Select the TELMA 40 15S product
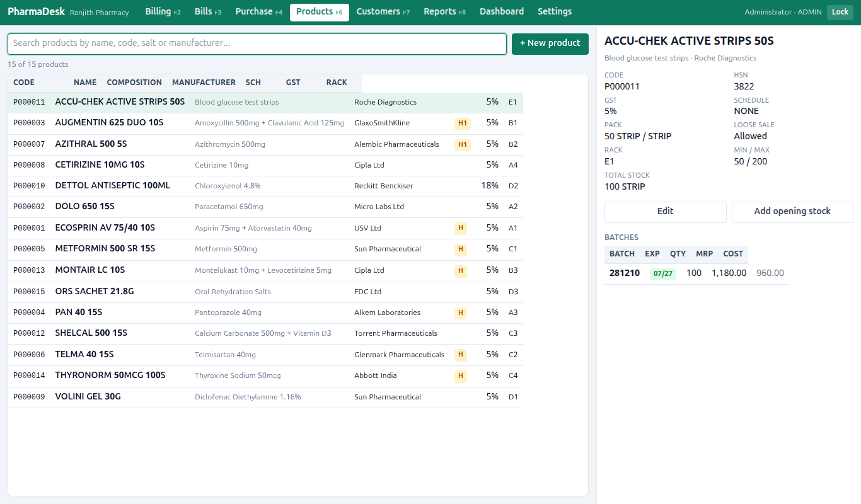This screenshot has height=504, width=861. (x=265, y=355)
